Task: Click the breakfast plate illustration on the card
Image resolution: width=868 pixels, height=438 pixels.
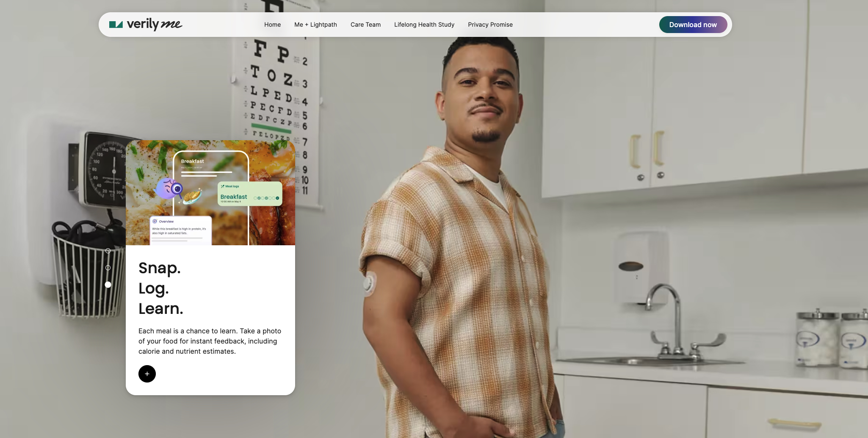Action: coord(192,197)
